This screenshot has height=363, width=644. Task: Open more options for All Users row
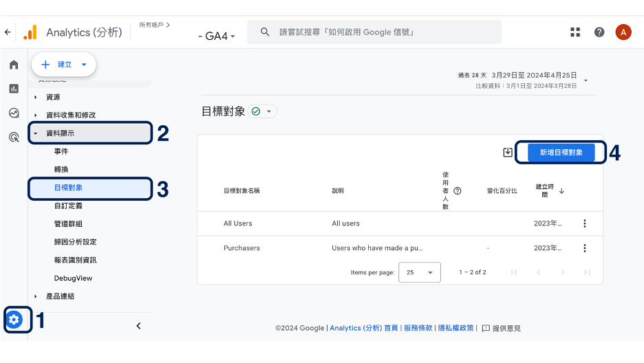tap(584, 223)
